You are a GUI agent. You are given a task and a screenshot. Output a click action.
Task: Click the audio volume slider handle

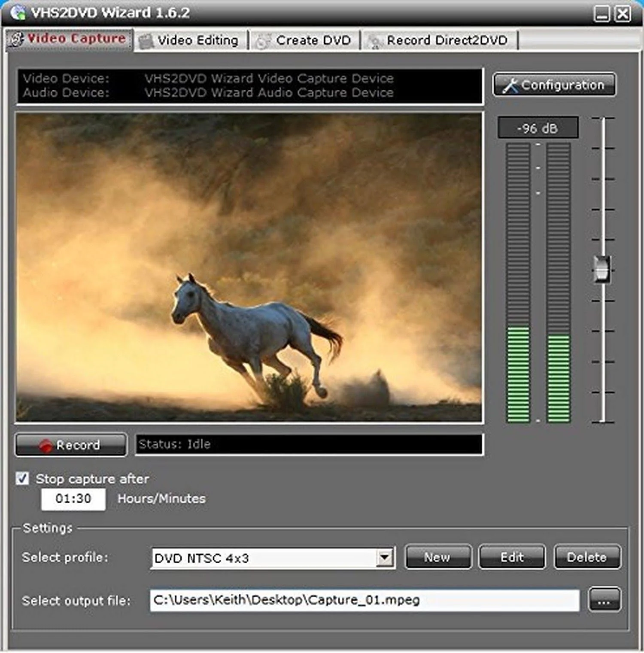[602, 269]
